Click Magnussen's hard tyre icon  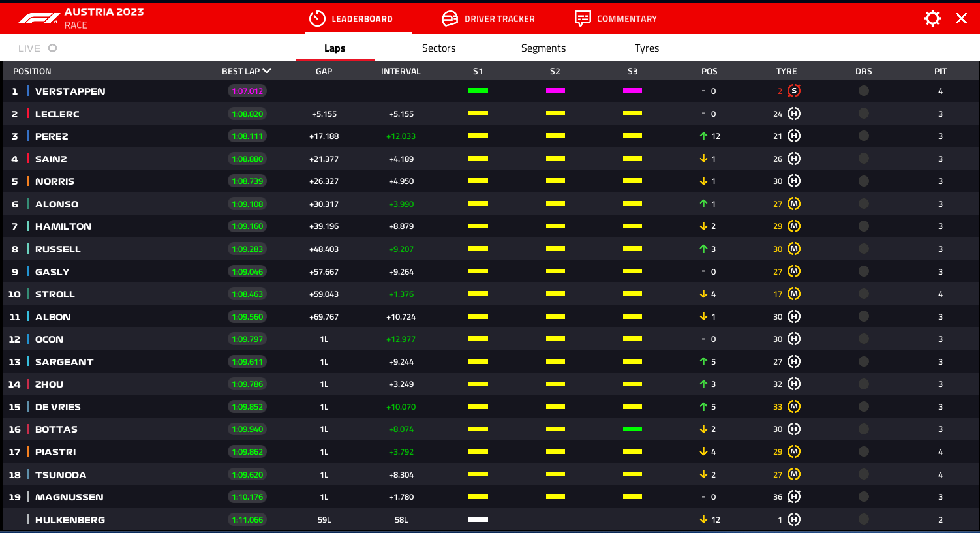[x=794, y=496]
